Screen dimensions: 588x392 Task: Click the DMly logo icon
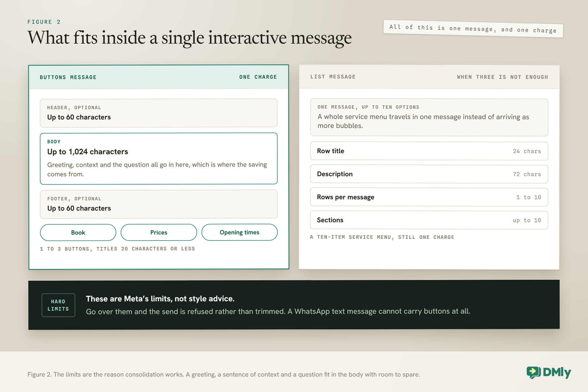(x=534, y=372)
